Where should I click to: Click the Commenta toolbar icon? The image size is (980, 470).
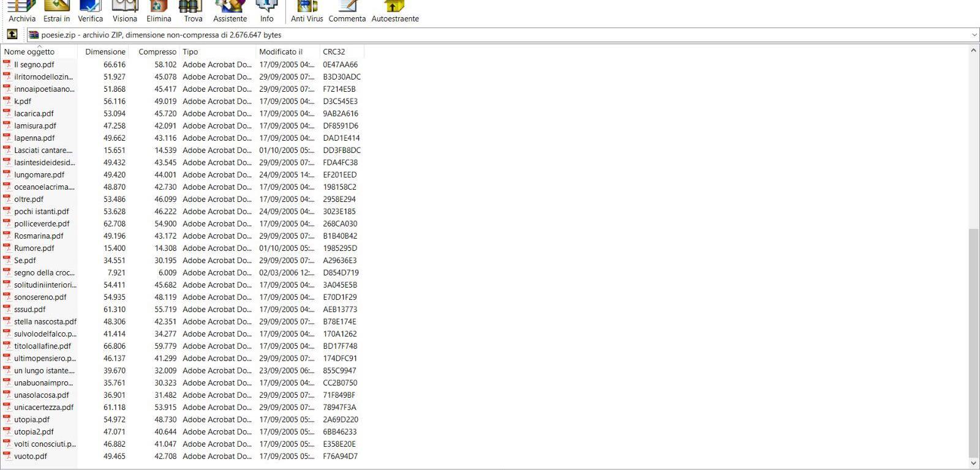(x=347, y=11)
